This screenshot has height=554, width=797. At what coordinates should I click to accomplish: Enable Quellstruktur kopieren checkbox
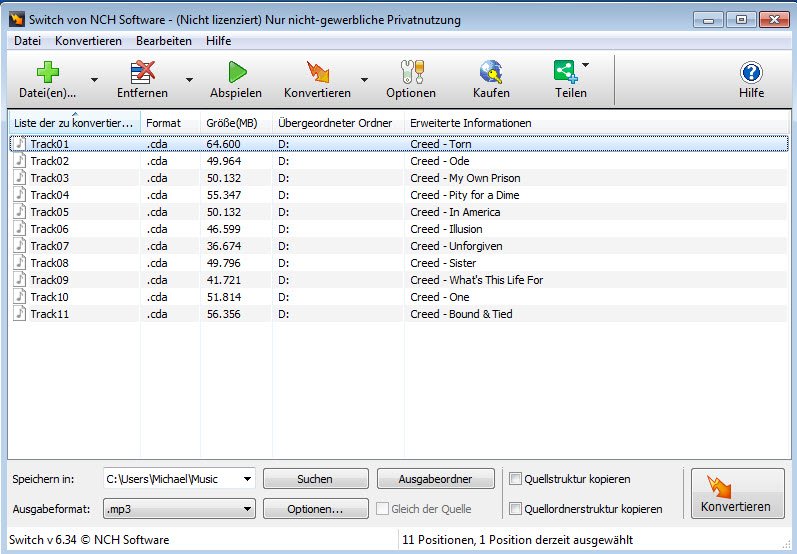coord(516,478)
